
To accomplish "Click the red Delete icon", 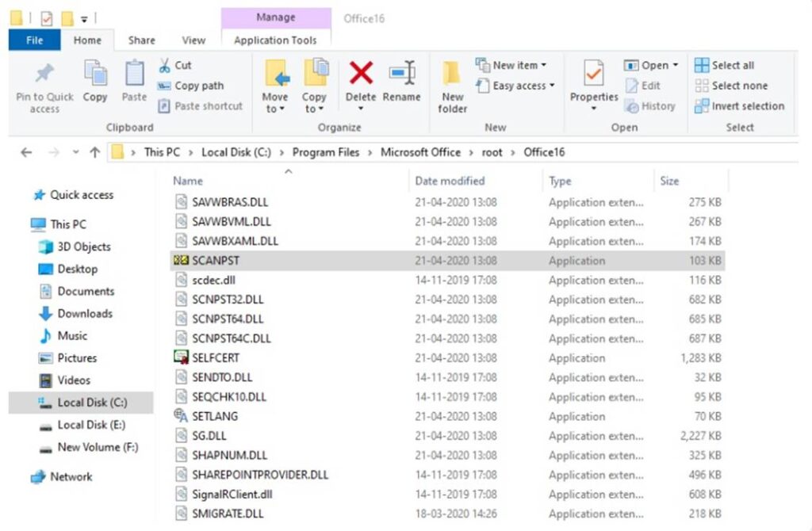I will pos(361,72).
